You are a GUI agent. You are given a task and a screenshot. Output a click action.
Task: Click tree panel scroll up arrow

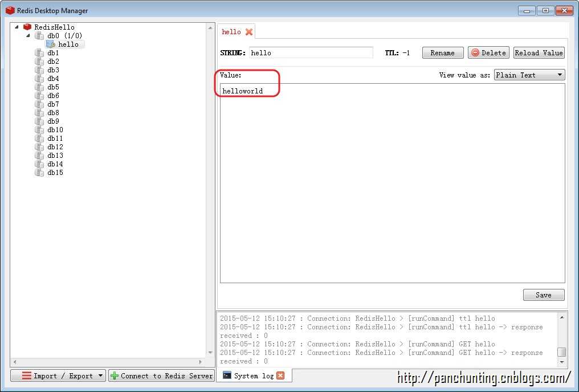[x=210, y=28]
